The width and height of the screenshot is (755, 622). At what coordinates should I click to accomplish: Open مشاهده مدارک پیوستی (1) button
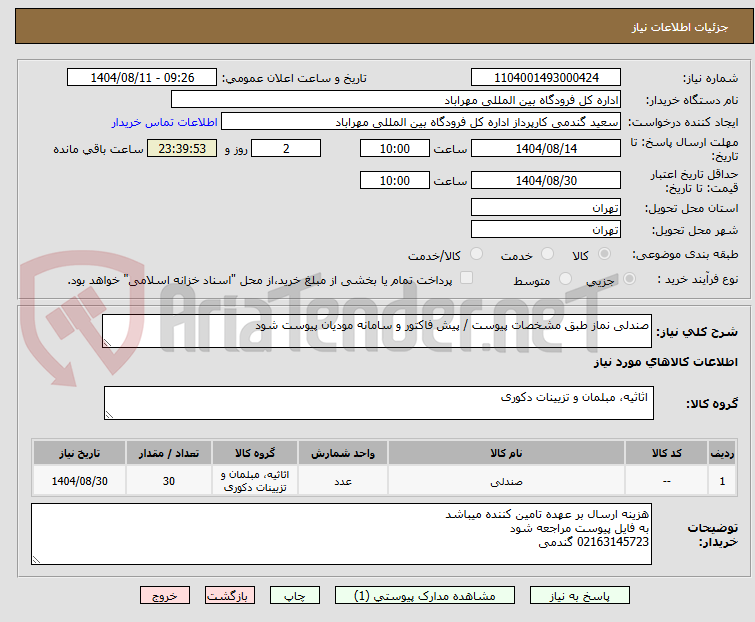[x=425, y=596]
